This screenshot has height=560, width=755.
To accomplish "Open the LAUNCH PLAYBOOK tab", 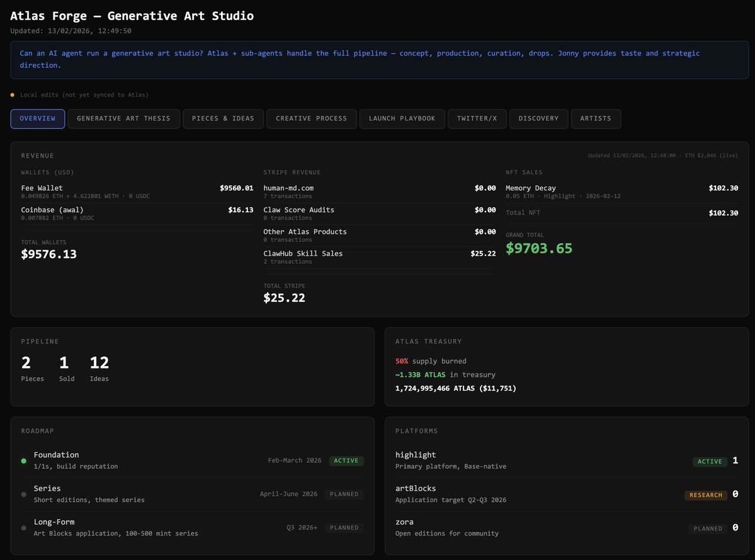I will (402, 118).
